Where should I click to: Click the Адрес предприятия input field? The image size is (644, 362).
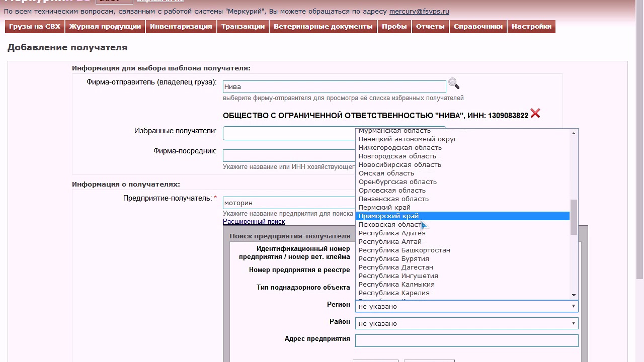point(466,340)
